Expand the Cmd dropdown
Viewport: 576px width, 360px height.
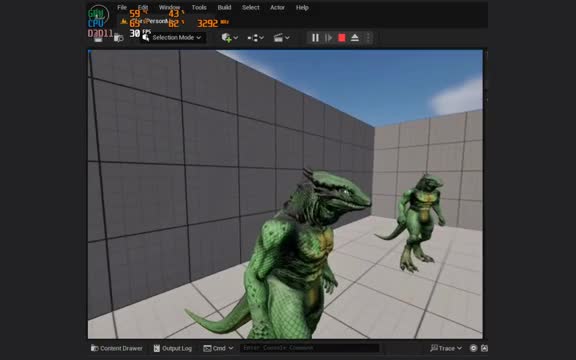(x=219, y=348)
